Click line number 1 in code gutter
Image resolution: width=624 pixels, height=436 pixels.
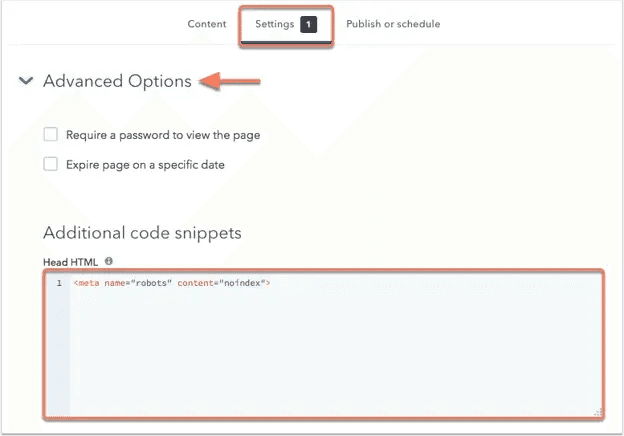59,283
